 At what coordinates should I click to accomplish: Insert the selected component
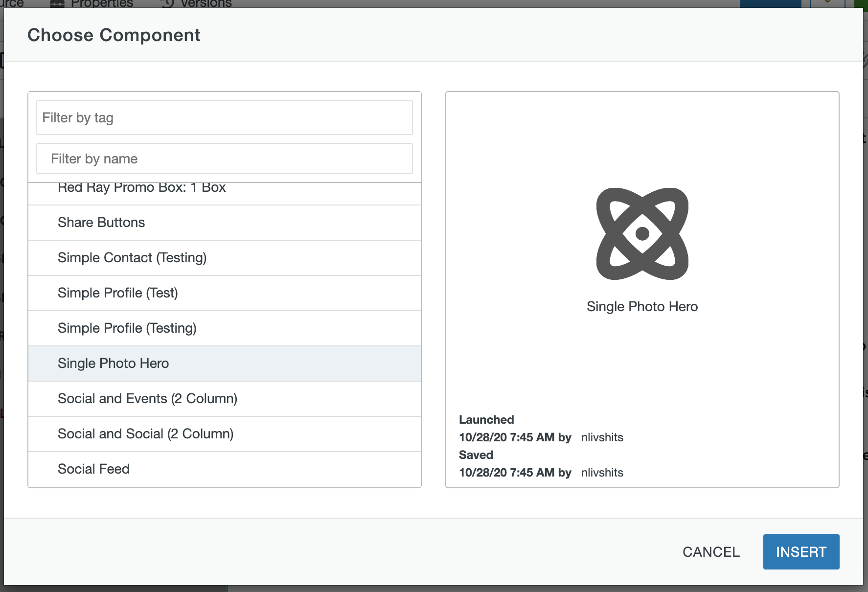(801, 552)
